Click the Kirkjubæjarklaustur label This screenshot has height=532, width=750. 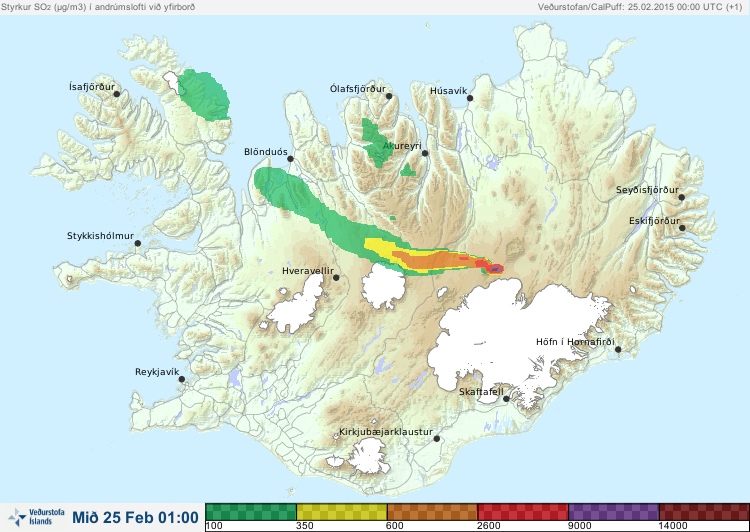point(386,432)
